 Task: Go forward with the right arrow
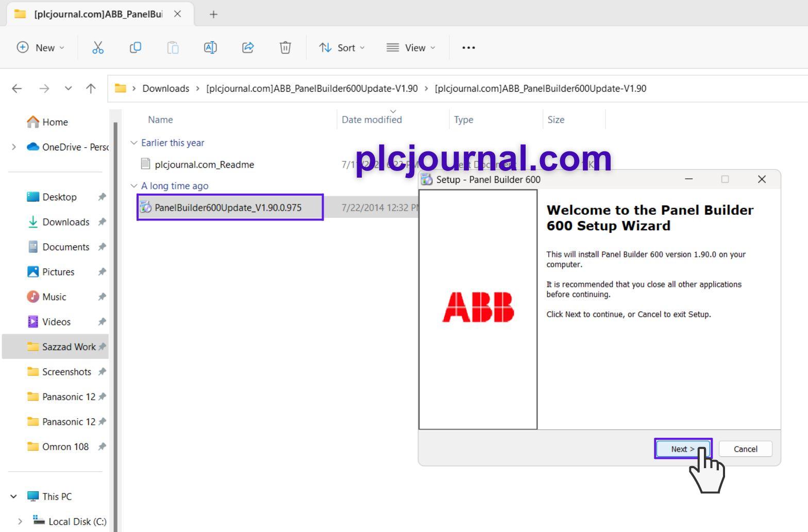click(44, 89)
